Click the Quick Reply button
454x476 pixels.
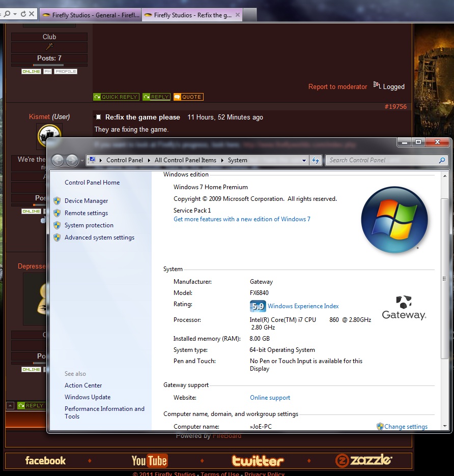pyautogui.click(x=116, y=97)
